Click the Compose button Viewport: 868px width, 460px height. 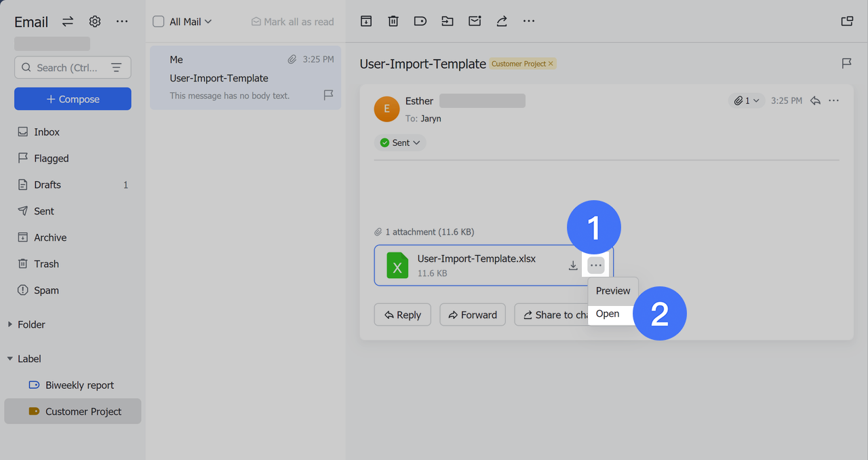[x=72, y=98]
